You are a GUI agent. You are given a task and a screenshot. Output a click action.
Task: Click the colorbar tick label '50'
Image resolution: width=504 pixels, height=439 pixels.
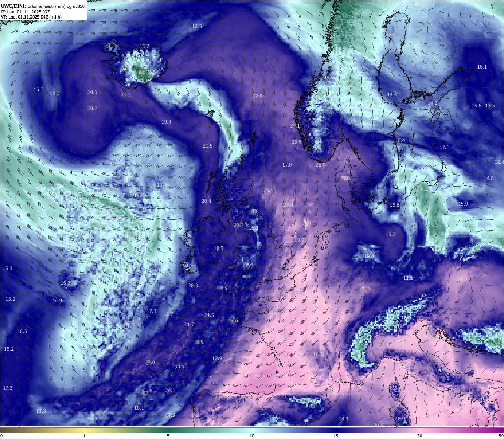pyautogui.click(x=501, y=436)
